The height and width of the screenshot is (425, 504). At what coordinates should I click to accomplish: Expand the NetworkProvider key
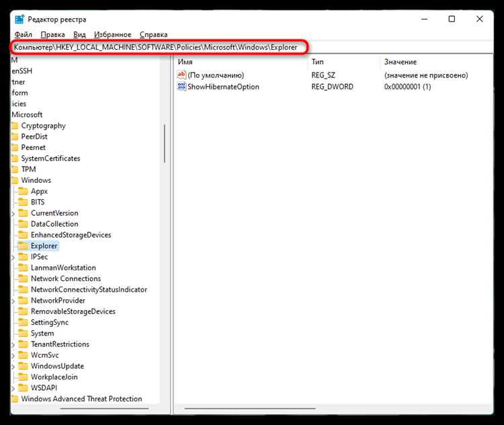[x=13, y=301]
